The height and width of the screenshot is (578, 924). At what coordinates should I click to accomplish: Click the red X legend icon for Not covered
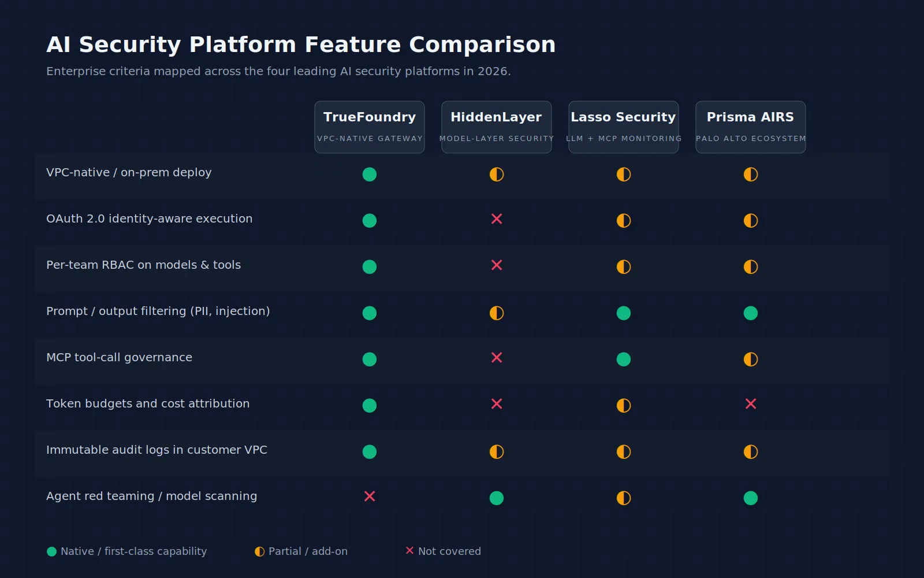point(409,550)
